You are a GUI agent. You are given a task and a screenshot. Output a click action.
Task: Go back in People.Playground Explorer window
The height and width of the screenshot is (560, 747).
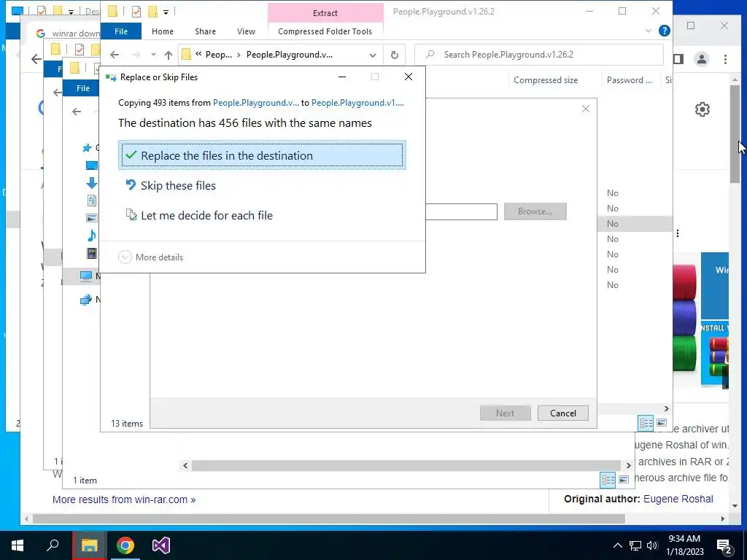point(115,55)
